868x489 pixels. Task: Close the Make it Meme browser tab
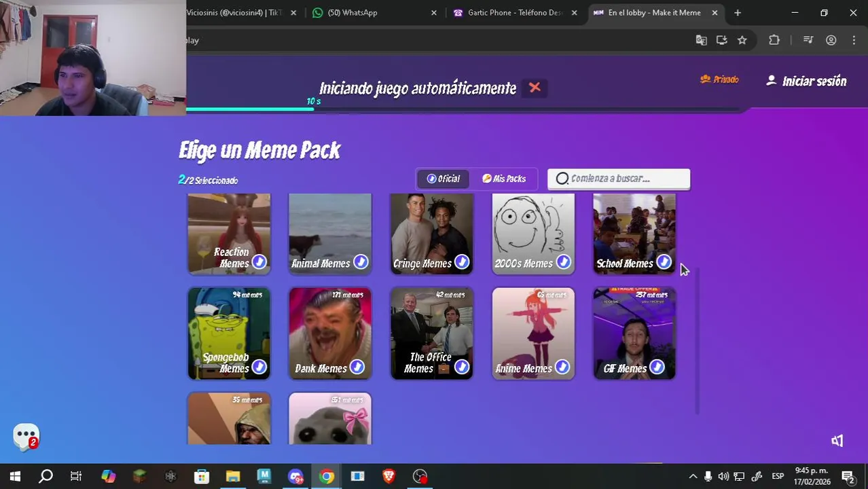click(x=715, y=12)
